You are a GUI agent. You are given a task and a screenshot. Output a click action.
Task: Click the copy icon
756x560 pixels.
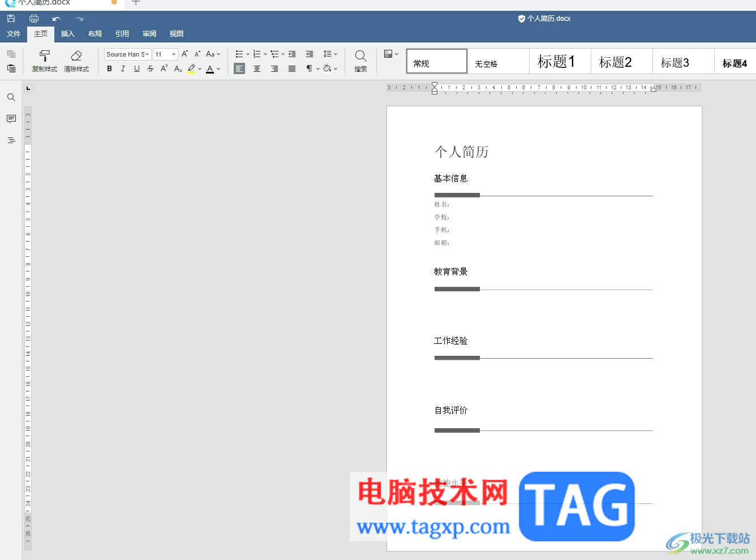click(11, 54)
